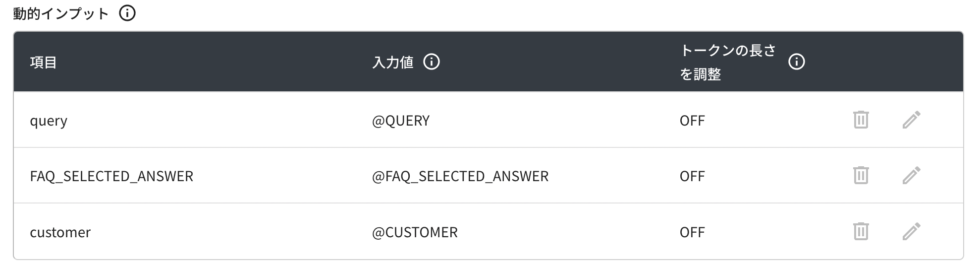Click info icon next to 入力値 header
Image resolution: width=980 pixels, height=270 pixels.
point(432,62)
